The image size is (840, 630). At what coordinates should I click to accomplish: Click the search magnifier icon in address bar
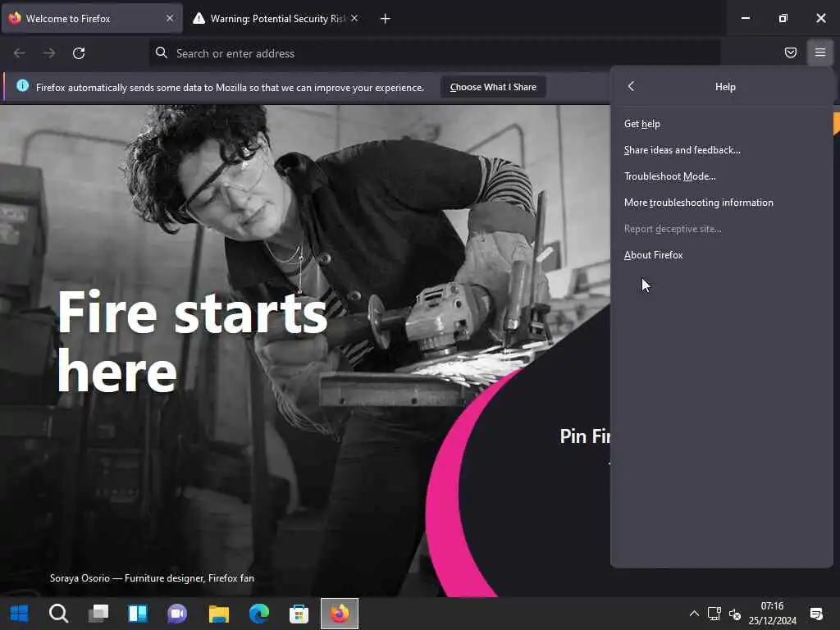162,52
